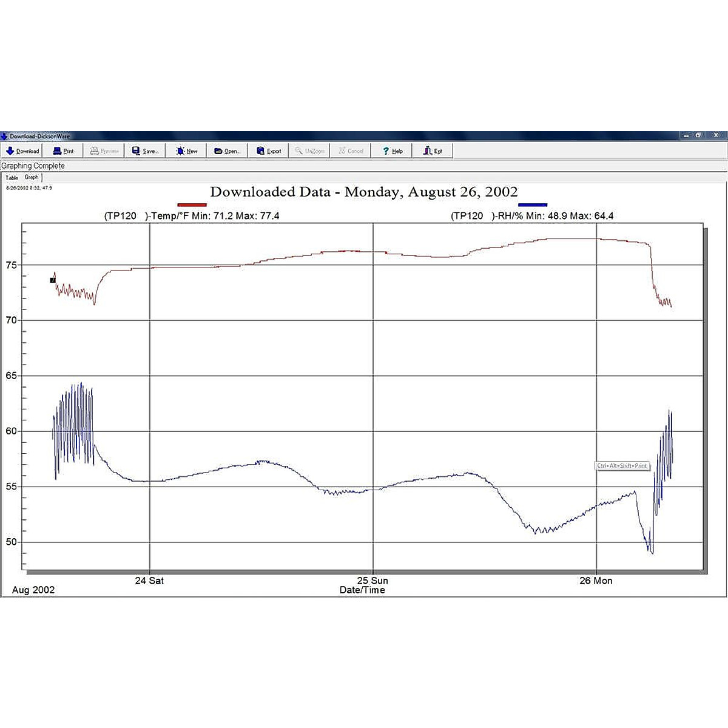The width and height of the screenshot is (728, 728).
Task: Export the downloaded data
Action: coord(269,151)
